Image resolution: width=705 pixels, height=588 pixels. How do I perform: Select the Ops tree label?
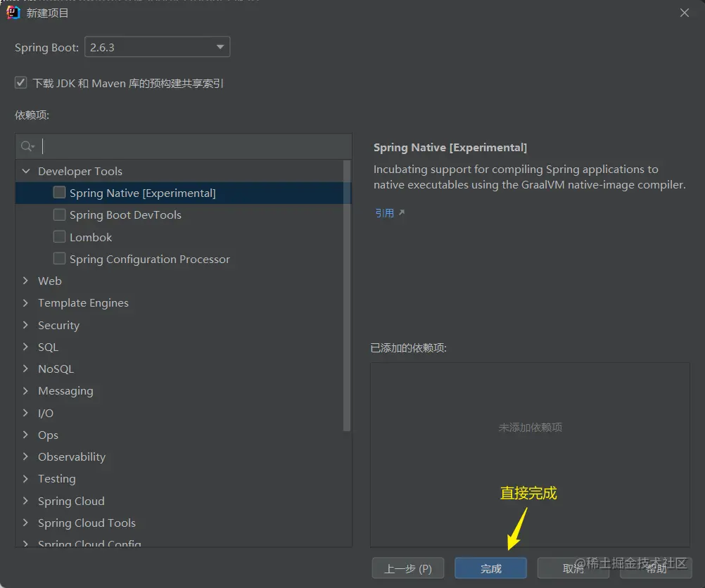coord(48,435)
